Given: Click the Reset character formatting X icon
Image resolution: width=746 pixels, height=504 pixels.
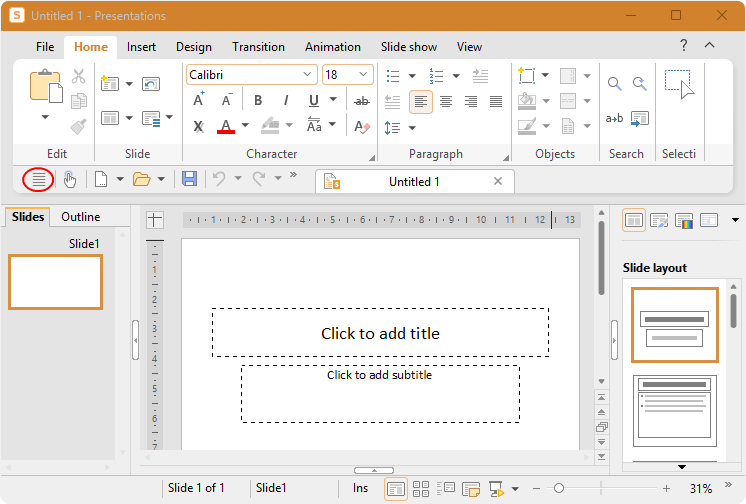Looking at the screenshot, I should 198,126.
